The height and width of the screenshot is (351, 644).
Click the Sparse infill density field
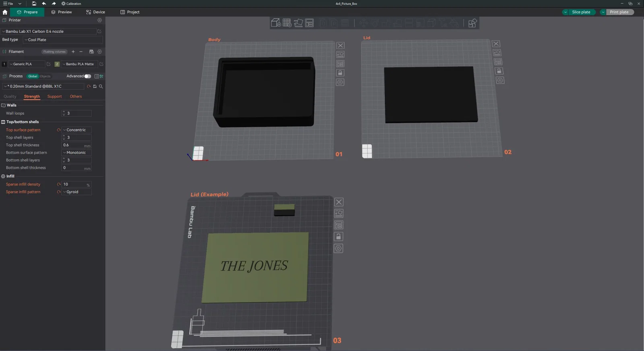coord(76,185)
